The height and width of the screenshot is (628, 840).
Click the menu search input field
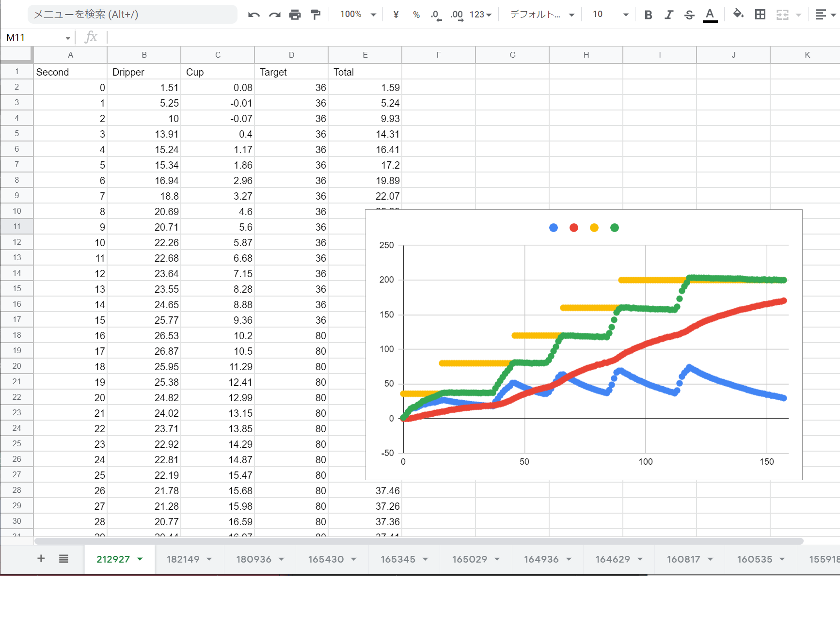coord(132,15)
